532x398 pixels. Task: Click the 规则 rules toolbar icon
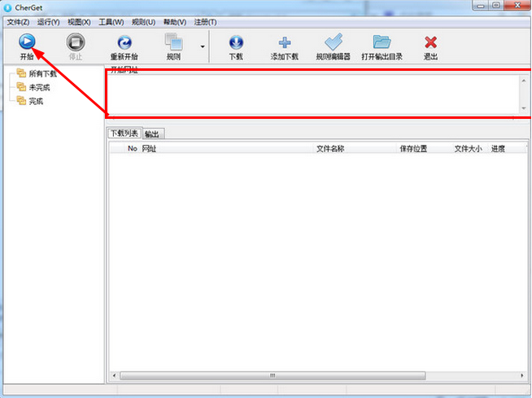tap(174, 42)
